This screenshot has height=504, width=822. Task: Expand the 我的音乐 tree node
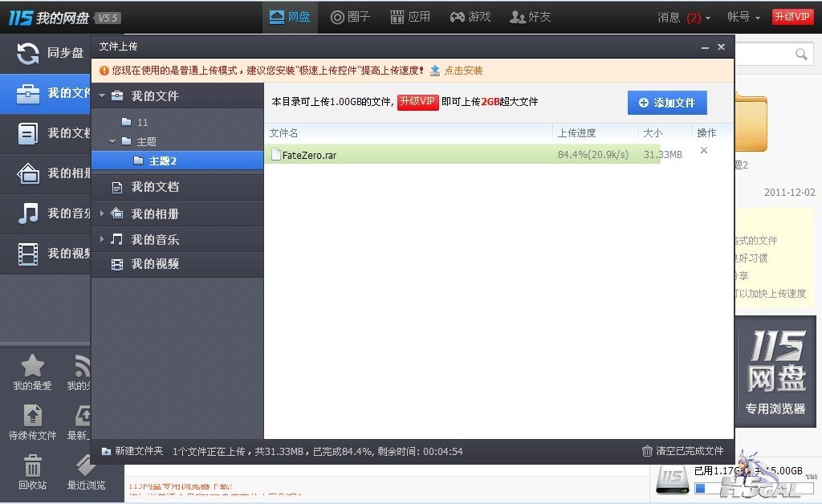click(102, 239)
